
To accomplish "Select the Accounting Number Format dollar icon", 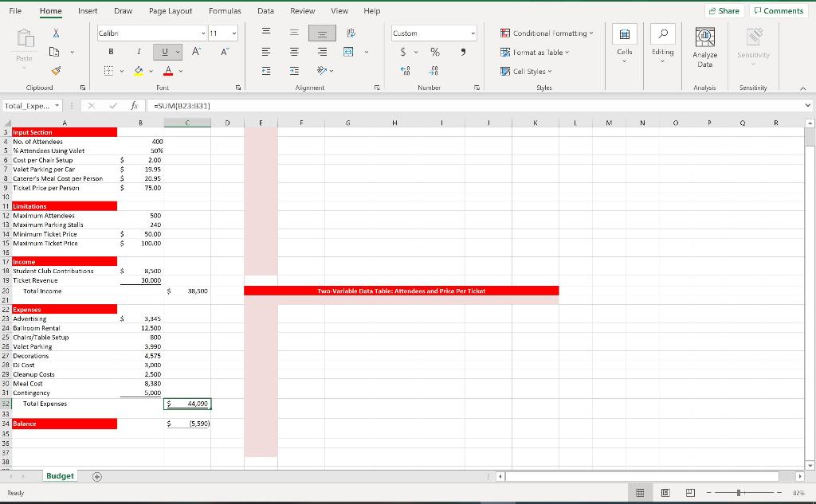I will point(404,51).
